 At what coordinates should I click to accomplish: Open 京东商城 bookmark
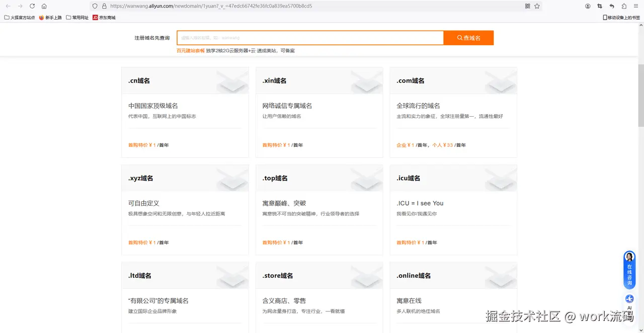pos(104,18)
